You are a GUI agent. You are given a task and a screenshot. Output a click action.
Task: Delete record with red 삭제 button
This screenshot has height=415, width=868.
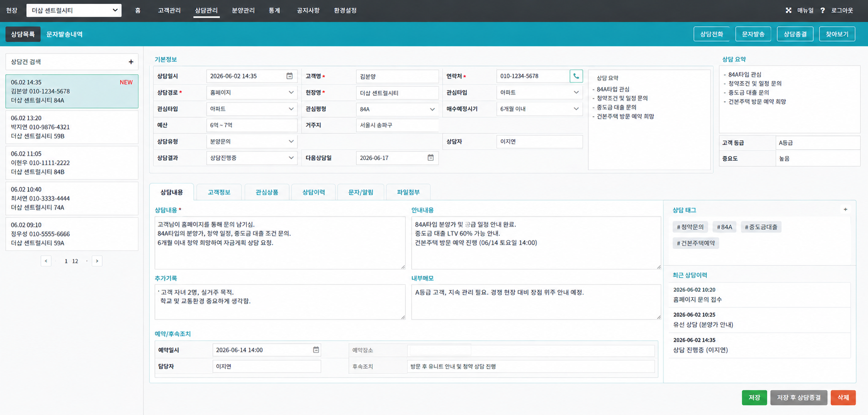click(x=843, y=397)
